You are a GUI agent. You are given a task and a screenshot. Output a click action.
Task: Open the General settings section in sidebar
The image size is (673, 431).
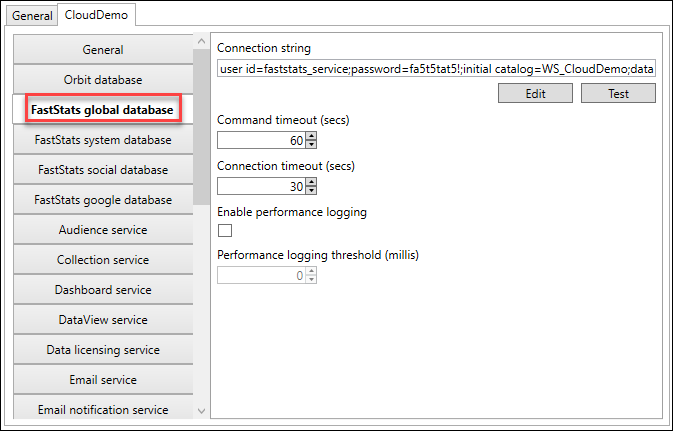point(103,50)
